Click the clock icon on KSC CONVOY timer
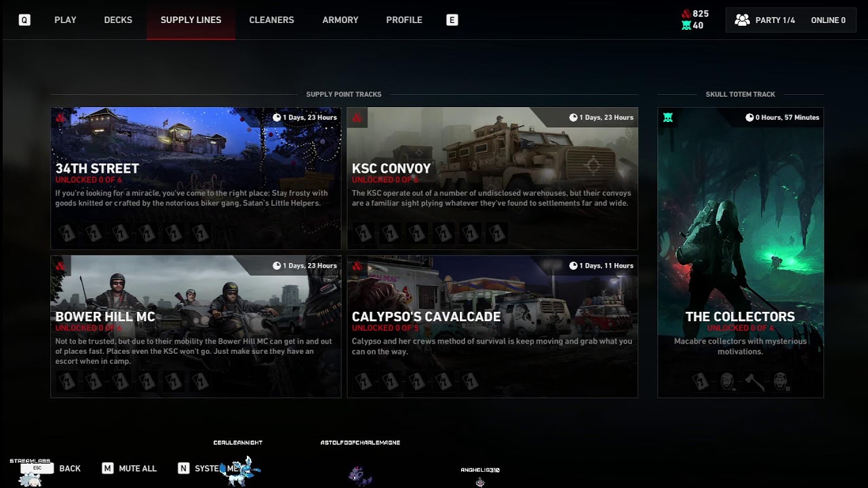Viewport: 868px width, 488px height. point(573,117)
